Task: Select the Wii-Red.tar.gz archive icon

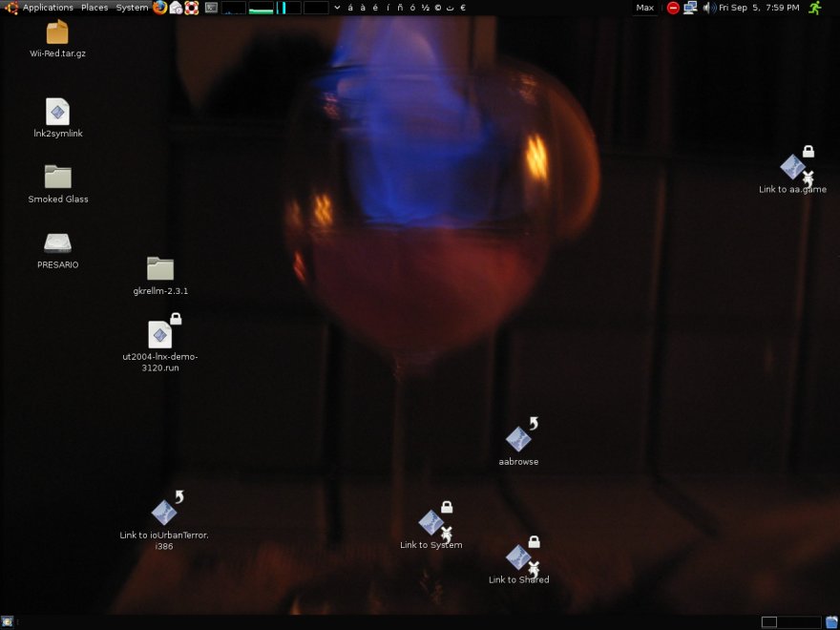Action: click(57, 31)
